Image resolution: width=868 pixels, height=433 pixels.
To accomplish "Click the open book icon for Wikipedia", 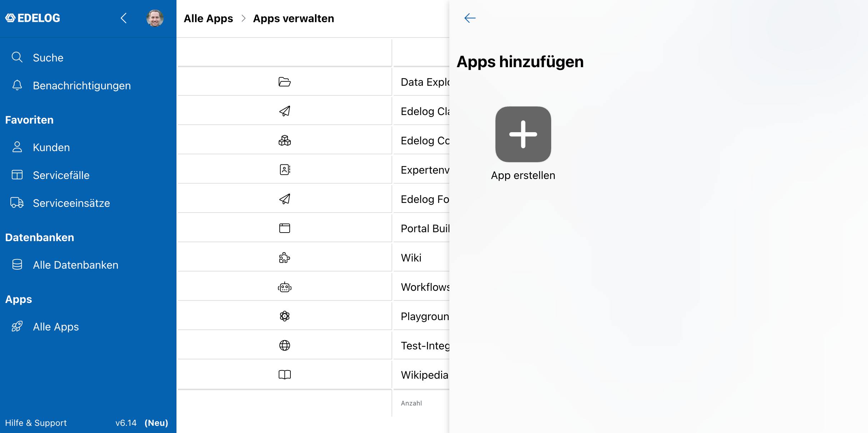I will click(285, 375).
